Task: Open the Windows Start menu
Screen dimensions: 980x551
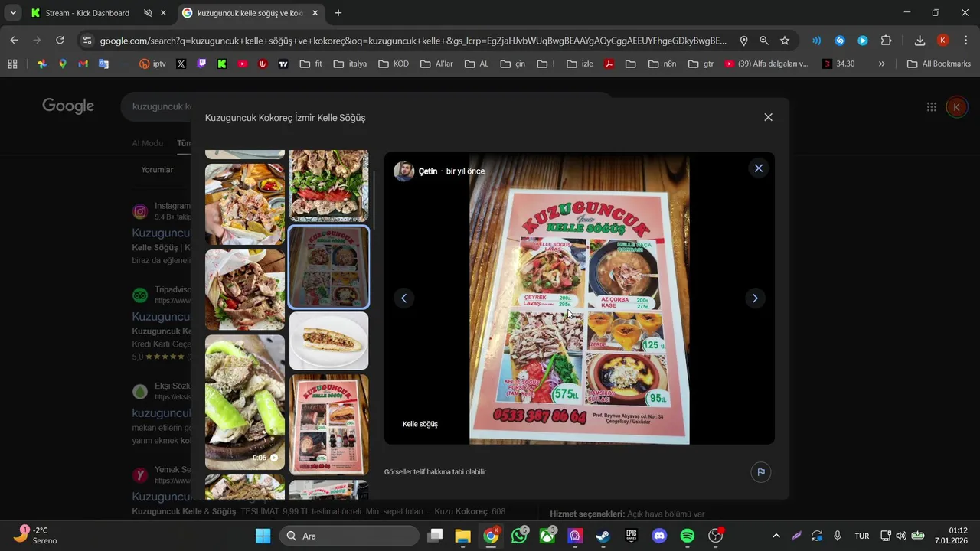Action: (263, 536)
